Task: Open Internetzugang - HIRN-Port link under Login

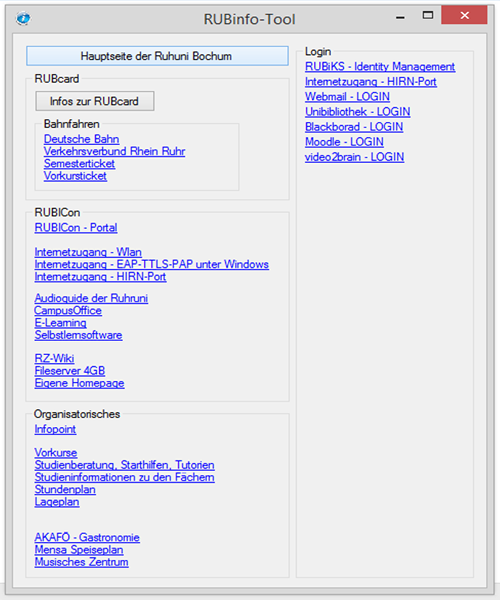Action: tap(371, 82)
